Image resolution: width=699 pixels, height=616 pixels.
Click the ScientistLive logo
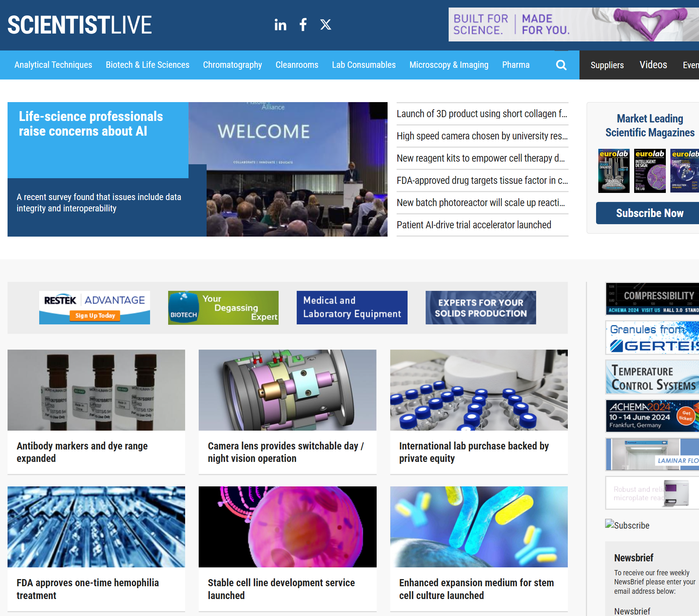pyautogui.click(x=80, y=25)
